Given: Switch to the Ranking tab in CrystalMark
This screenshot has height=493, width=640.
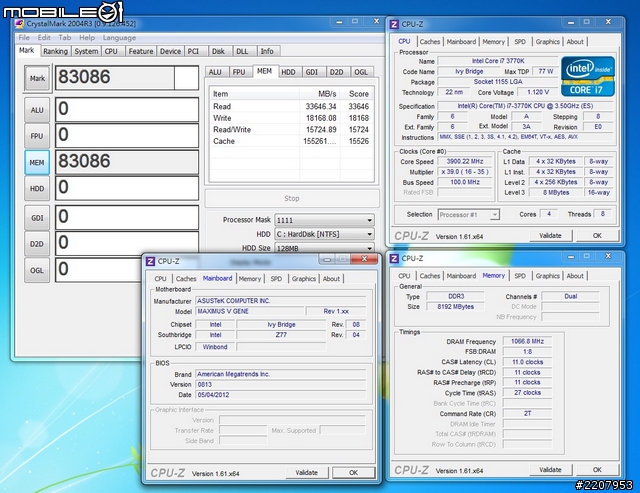Looking at the screenshot, I should pos(56,51).
